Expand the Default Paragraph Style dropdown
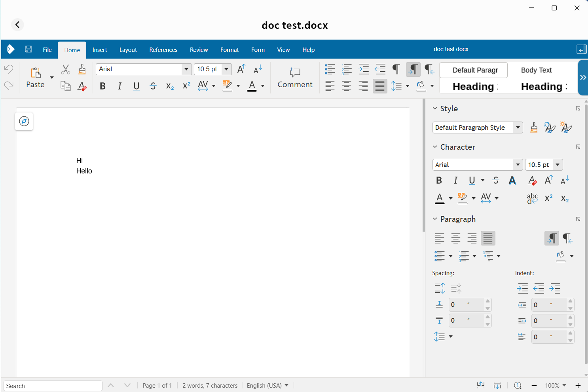Screen dimensions: 588x392 [518, 127]
